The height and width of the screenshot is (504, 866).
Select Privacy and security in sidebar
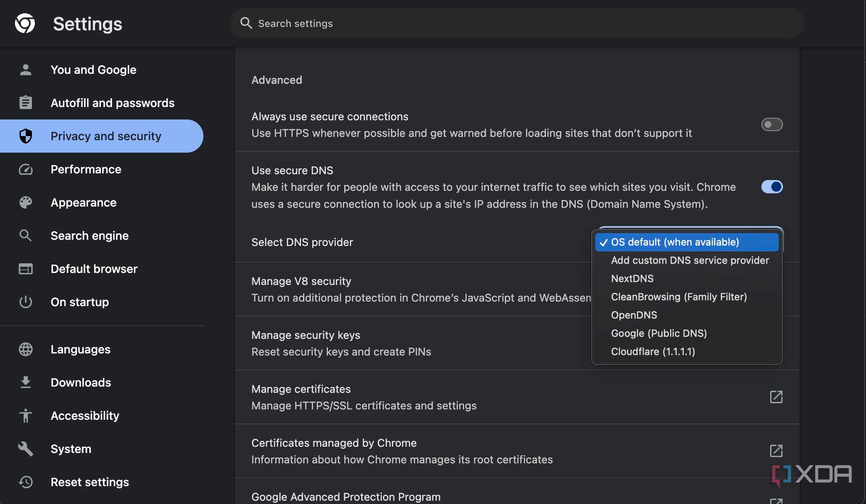pyautogui.click(x=102, y=136)
